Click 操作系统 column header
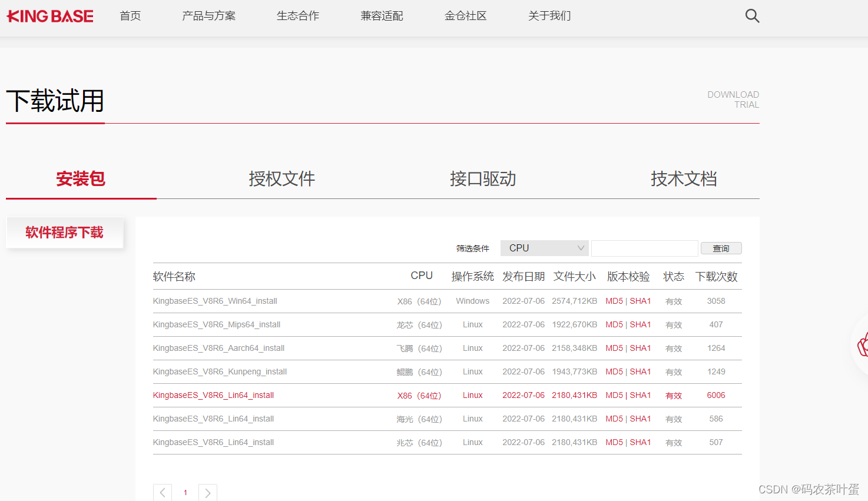Image resolution: width=868 pixels, height=501 pixels. (x=473, y=276)
